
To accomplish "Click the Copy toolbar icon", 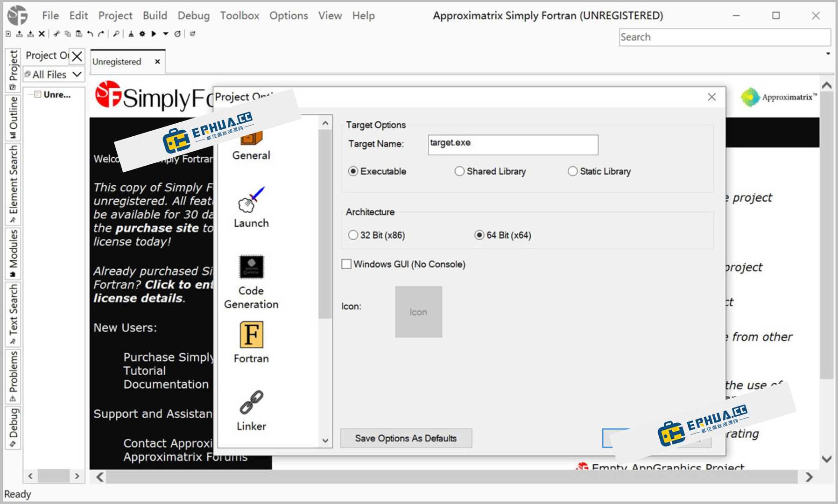I will coord(68,34).
